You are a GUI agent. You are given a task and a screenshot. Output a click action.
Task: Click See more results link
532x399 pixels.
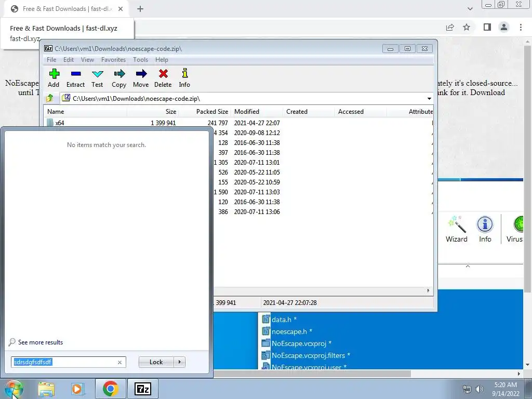[x=41, y=342]
